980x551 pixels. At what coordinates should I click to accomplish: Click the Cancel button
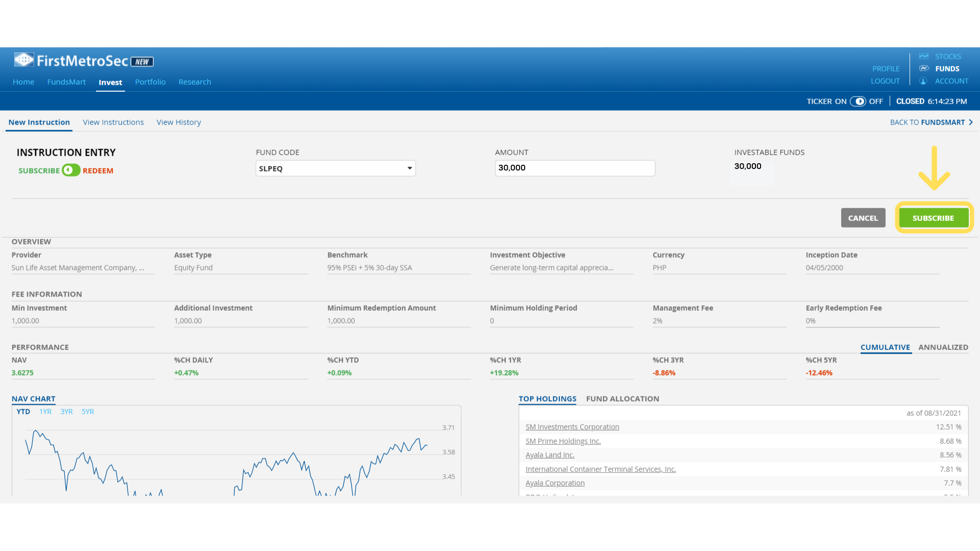click(x=863, y=218)
